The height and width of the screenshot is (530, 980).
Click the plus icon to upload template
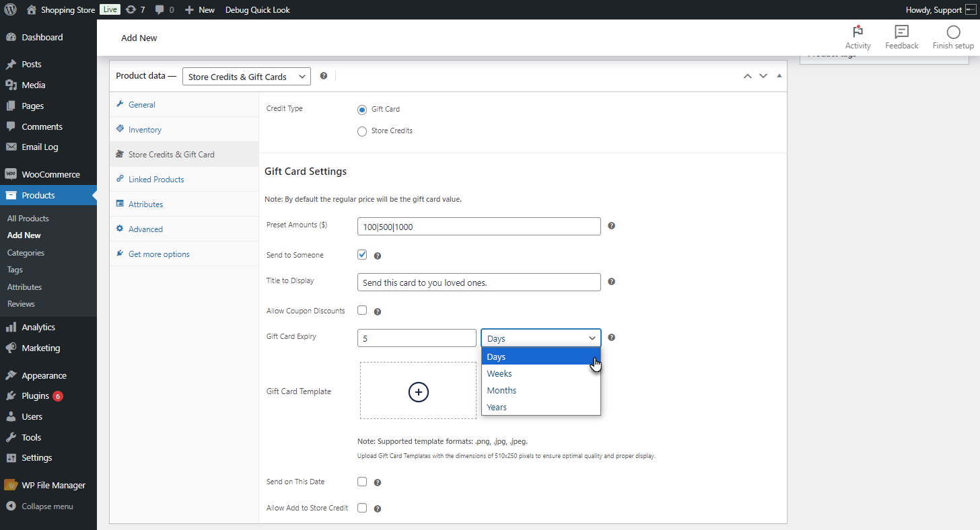[418, 391]
